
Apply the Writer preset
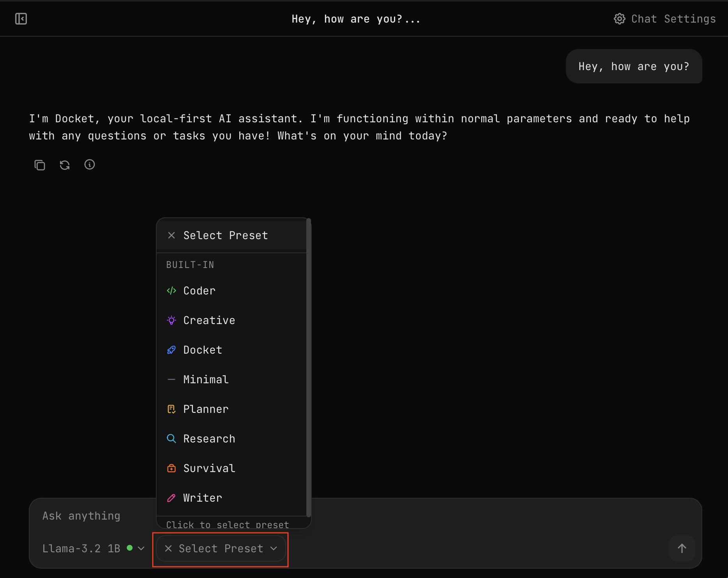tap(203, 498)
